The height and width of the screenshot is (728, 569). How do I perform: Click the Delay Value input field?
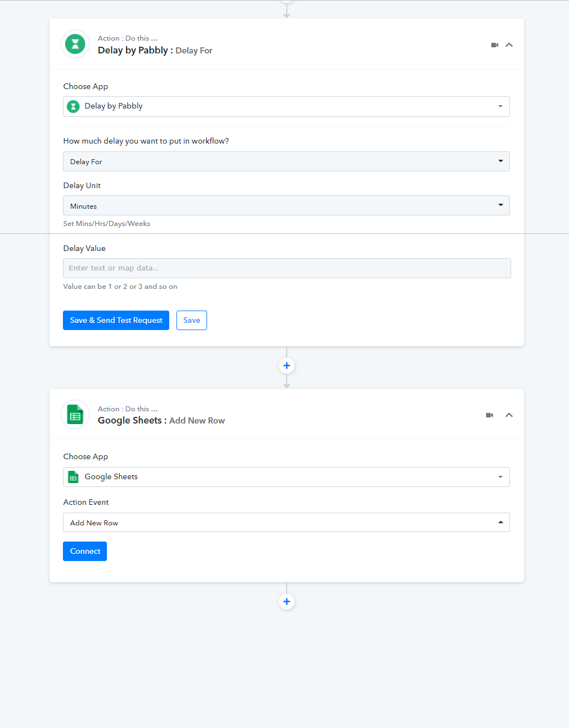click(287, 268)
